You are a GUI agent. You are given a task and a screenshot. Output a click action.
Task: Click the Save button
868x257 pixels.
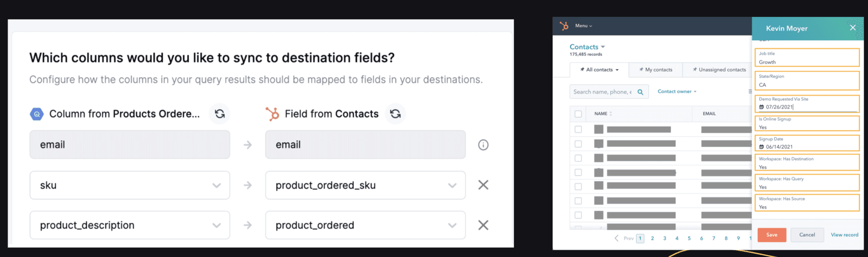coord(771,235)
